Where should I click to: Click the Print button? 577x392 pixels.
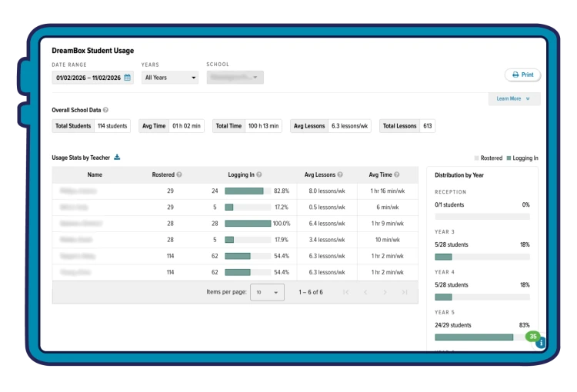pos(522,75)
